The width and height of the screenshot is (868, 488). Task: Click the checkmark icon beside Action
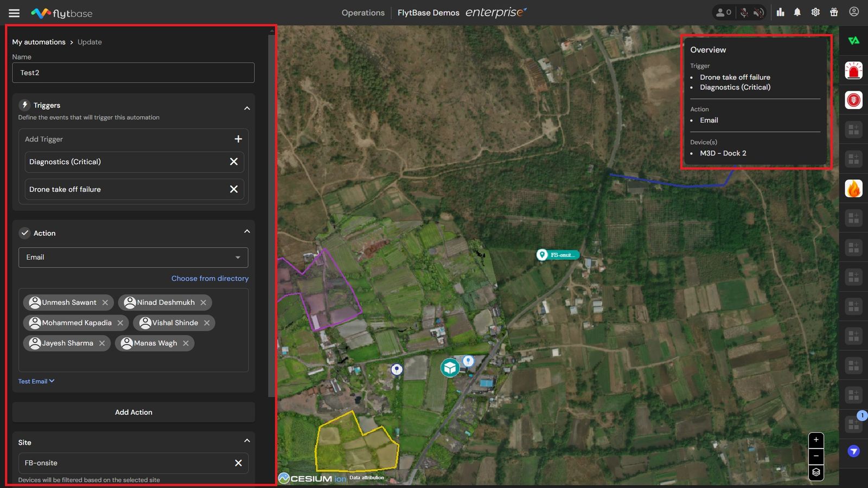pyautogui.click(x=25, y=233)
